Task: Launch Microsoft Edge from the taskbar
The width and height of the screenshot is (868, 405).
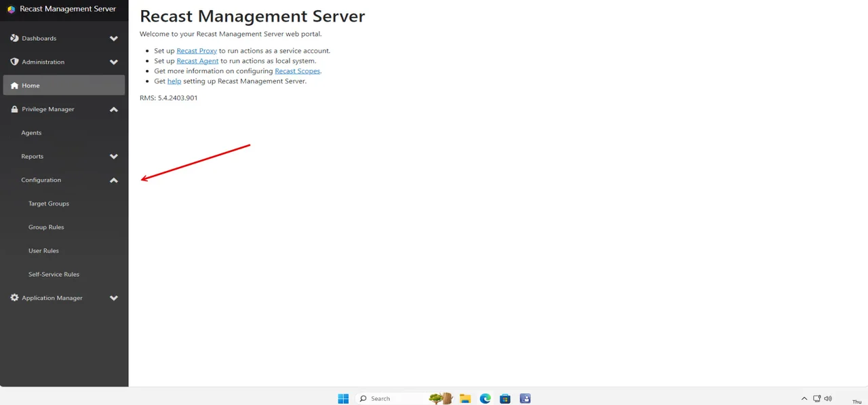Action: pos(485,398)
